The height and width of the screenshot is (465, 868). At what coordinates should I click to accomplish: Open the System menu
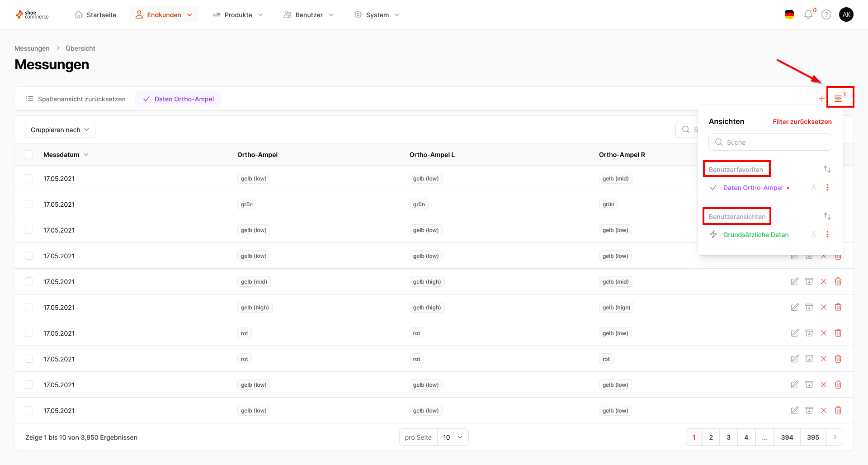click(377, 15)
